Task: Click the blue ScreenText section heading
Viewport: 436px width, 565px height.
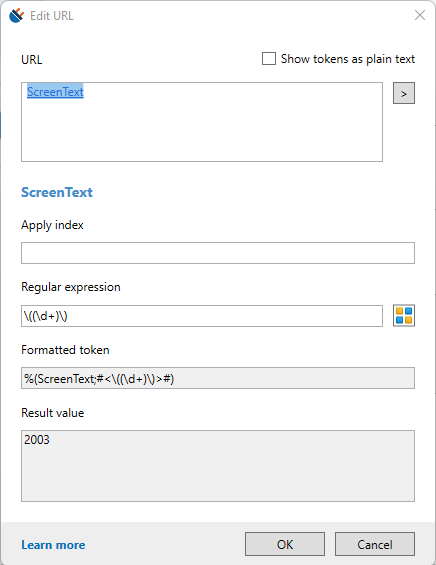Action: 57,192
